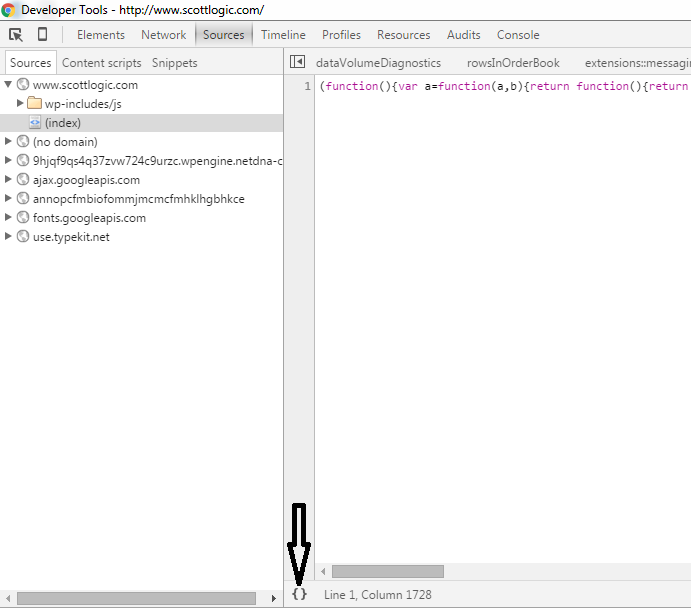691x608 pixels.
Task: Click the pretty print curly braces icon
Action: pos(299,594)
